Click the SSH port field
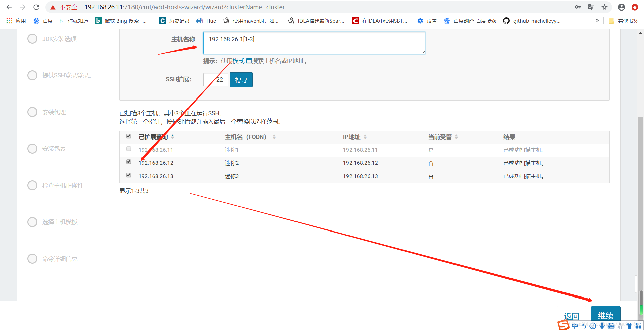Screen dimensions: 644x330 click(x=216, y=80)
